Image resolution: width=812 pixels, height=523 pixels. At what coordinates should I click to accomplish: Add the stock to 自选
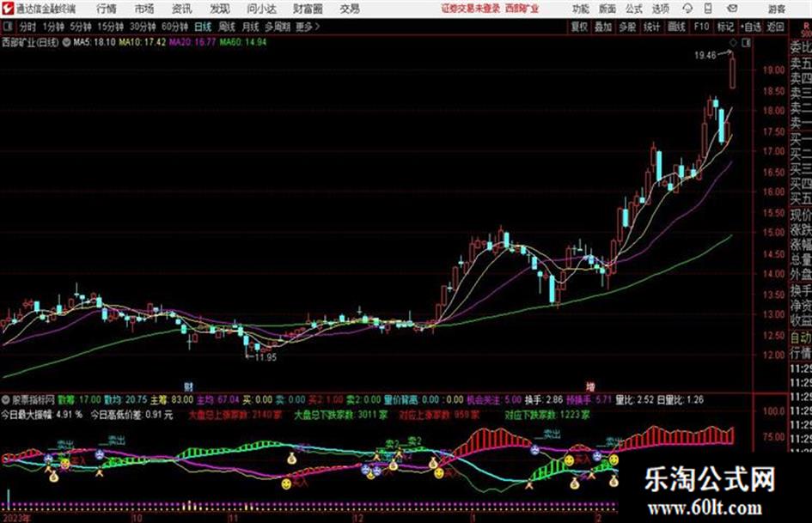(x=751, y=27)
